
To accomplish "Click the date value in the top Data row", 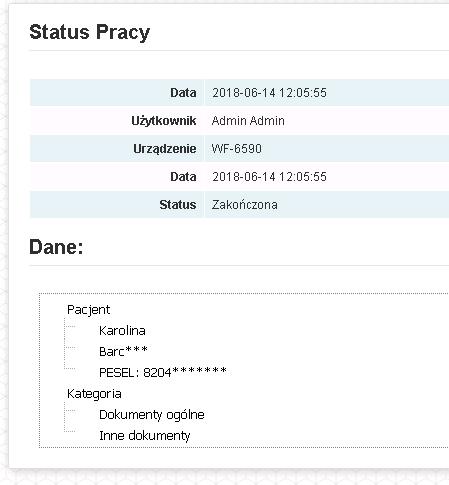I will 269,93.
